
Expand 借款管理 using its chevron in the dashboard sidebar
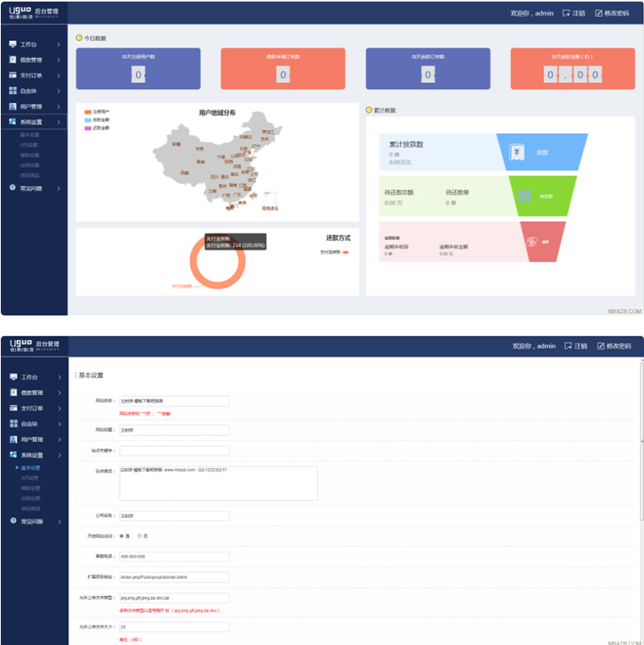tap(59, 60)
